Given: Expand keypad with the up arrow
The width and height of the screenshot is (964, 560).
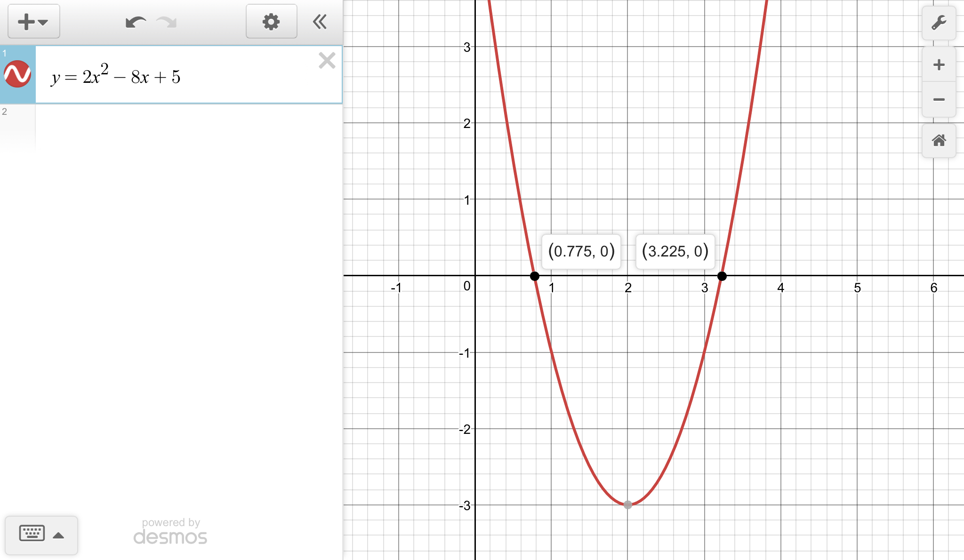Looking at the screenshot, I should coord(58,535).
